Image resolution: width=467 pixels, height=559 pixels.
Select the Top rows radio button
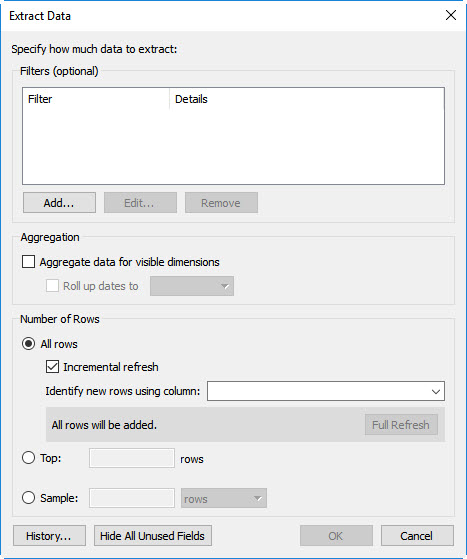pyautogui.click(x=29, y=458)
